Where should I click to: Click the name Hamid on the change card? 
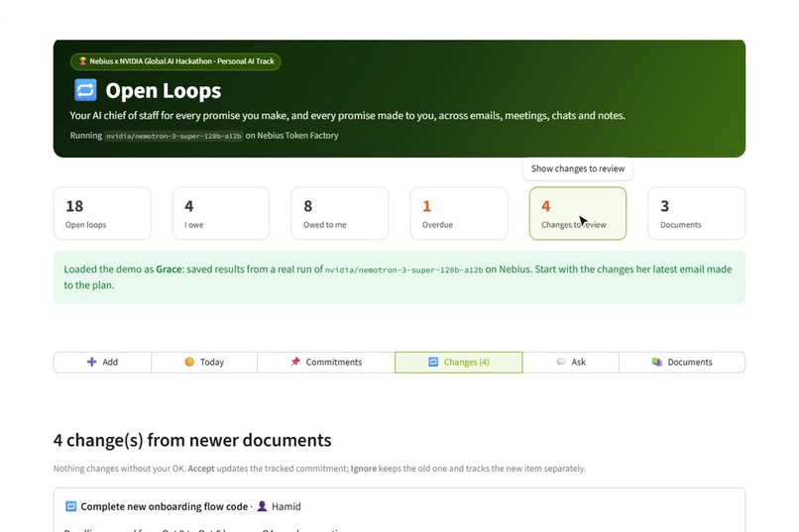coord(285,506)
